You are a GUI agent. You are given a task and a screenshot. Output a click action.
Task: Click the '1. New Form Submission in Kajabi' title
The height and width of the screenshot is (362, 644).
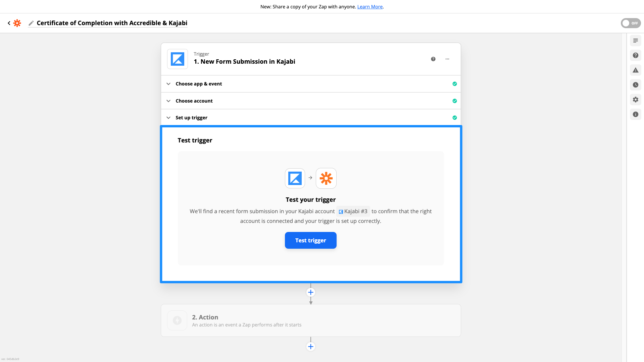point(244,62)
